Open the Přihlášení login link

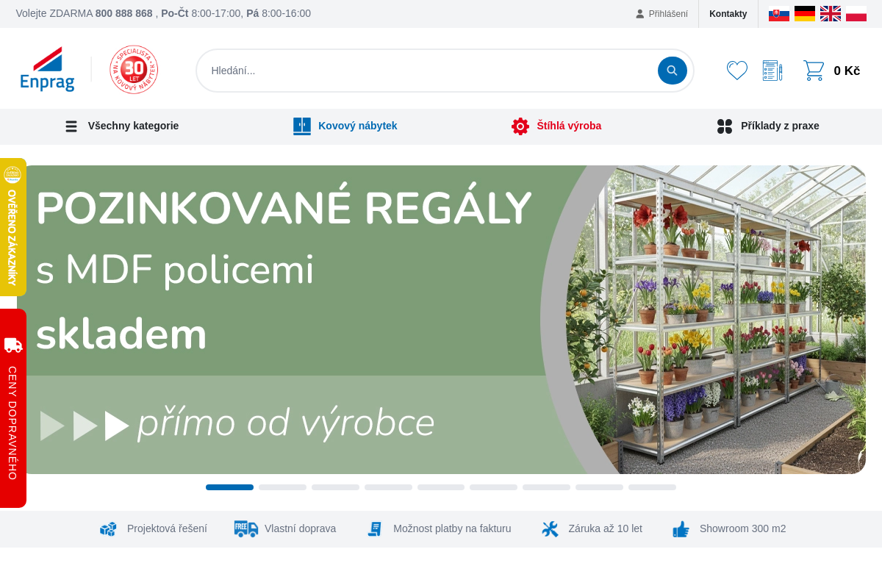(x=667, y=13)
